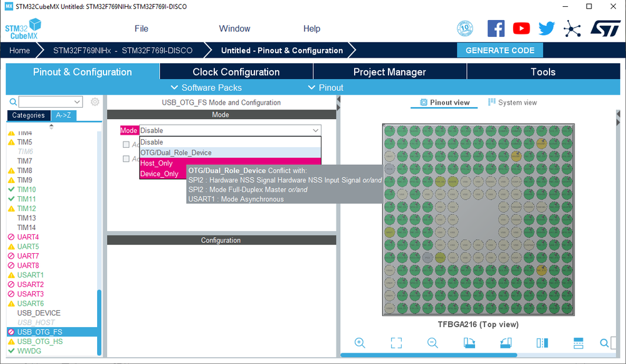Toggle the second checkbox under Mode
The width and height of the screenshot is (626, 364).
point(126,159)
